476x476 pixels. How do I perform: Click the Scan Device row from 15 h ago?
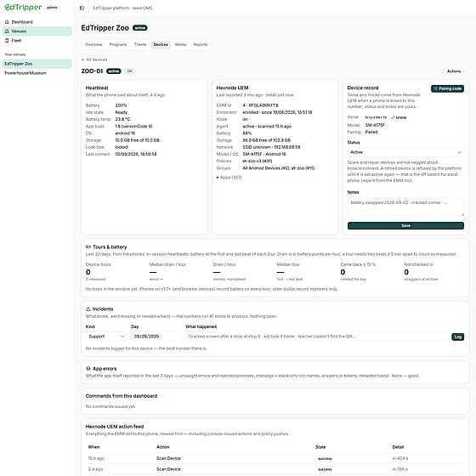point(275,458)
